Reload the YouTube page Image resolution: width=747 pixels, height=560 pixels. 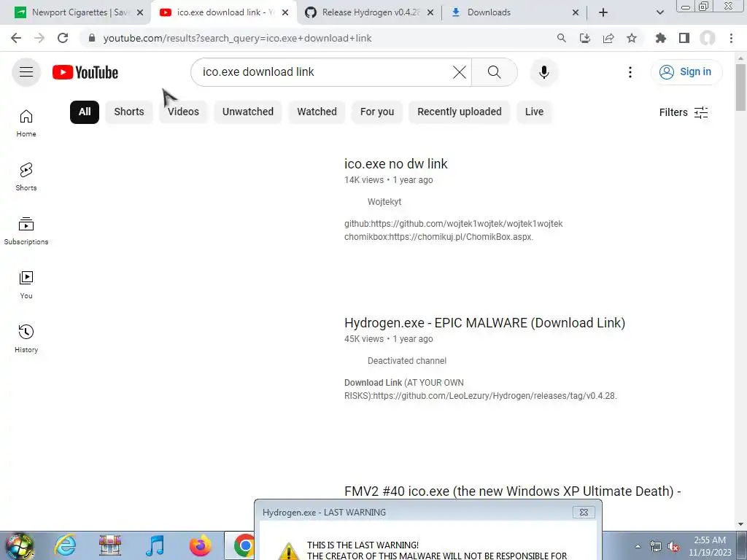click(63, 38)
